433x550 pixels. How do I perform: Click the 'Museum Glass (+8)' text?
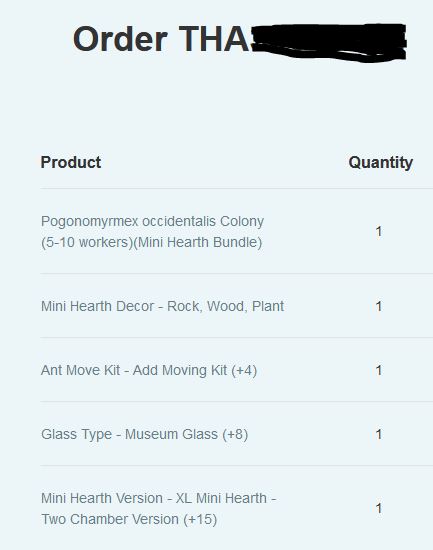coord(187,434)
